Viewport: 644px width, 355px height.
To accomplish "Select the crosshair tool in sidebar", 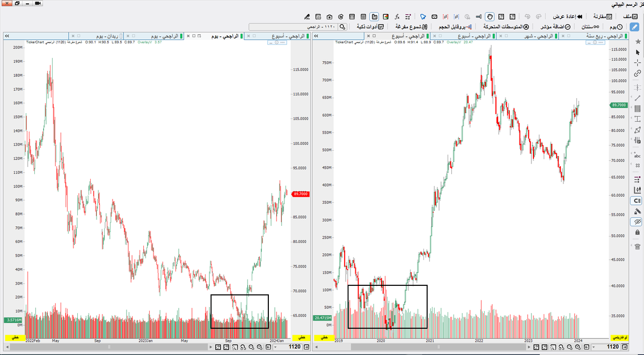I will 637,63.
